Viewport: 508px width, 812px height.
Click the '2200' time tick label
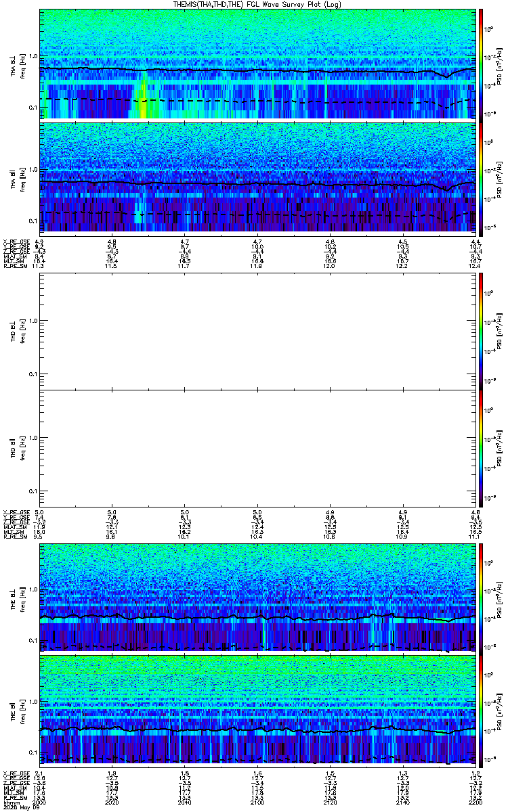(x=475, y=801)
